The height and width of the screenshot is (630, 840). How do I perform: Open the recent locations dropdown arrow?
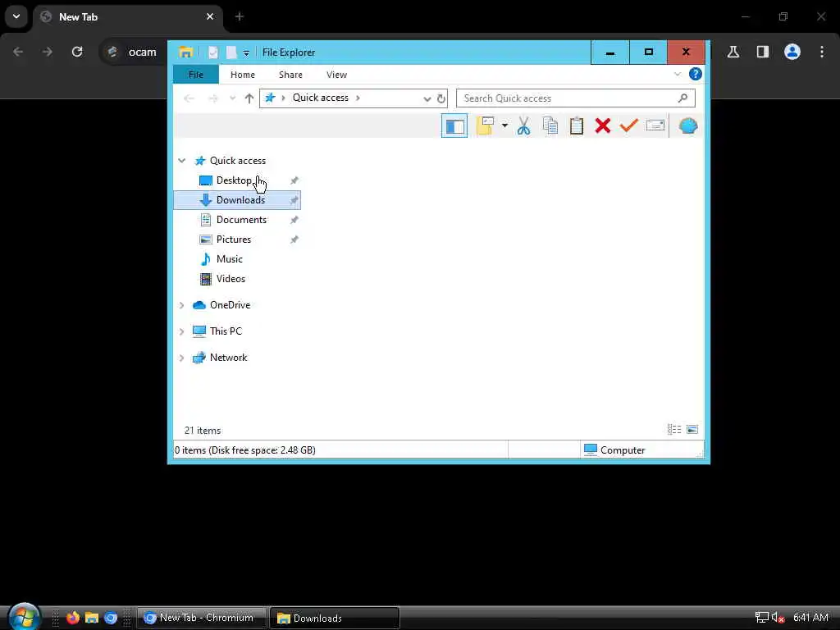click(232, 98)
